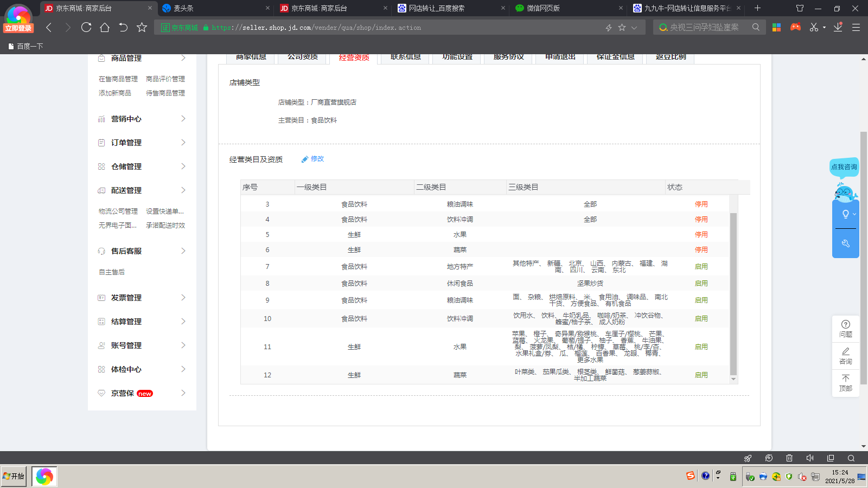Screen dimensions: 868x488
Task: Open the downloads icon in toolbar
Action: coord(838,27)
